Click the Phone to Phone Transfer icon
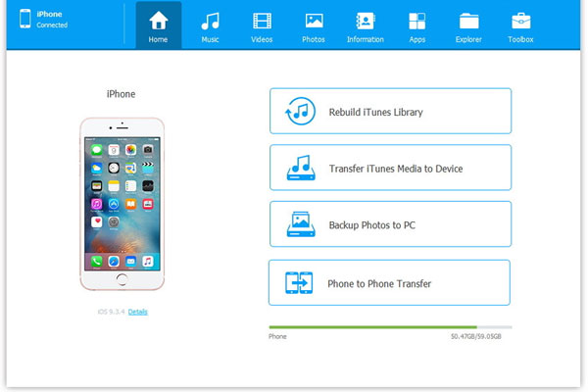588x392 pixels. (x=299, y=282)
